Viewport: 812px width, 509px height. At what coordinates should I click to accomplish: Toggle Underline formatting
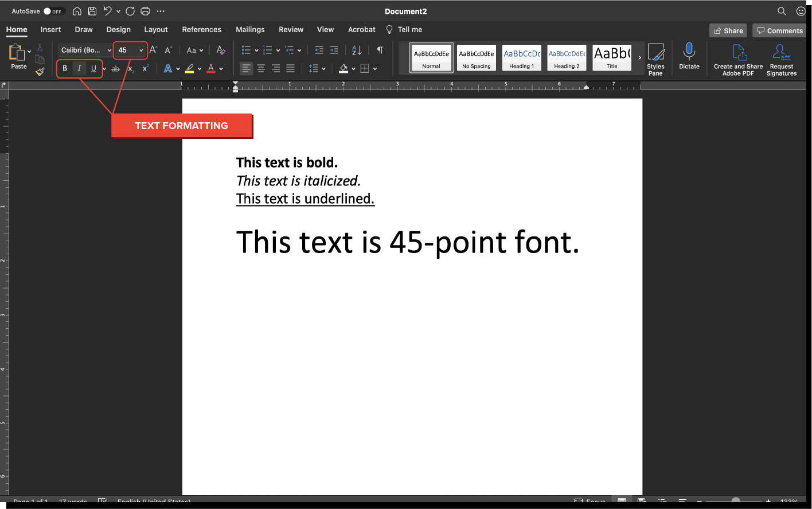pyautogui.click(x=93, y=69)
